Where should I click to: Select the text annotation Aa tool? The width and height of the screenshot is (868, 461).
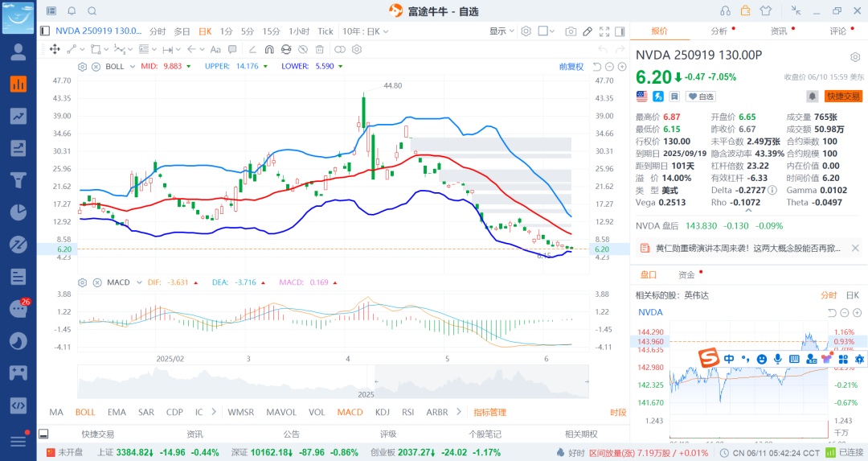pos(215,49)
